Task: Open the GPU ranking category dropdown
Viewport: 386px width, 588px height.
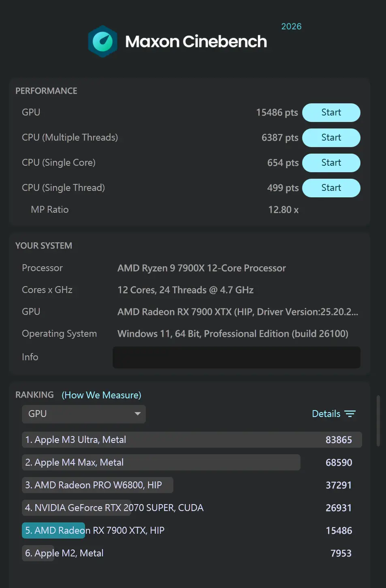Action: click(x=83, y=414)
